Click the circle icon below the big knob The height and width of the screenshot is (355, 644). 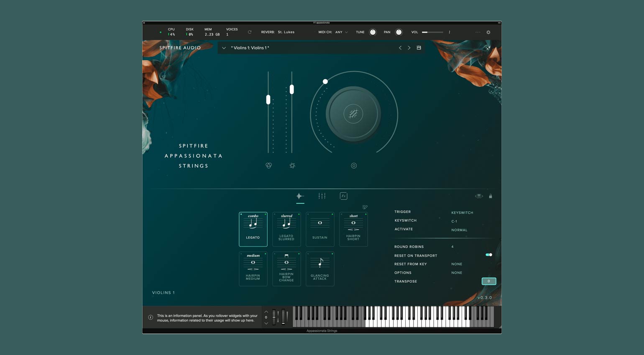click(x=354, y=165)
